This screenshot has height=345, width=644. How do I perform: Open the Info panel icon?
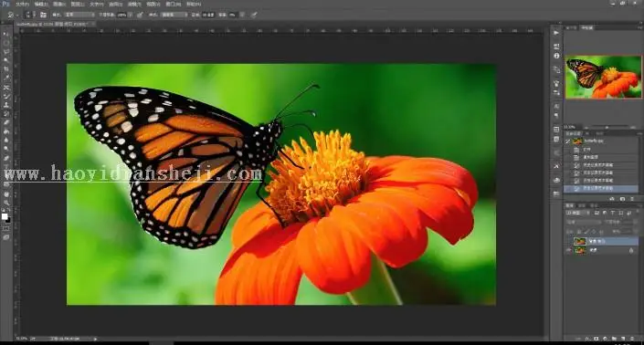(x=556, y=56)
